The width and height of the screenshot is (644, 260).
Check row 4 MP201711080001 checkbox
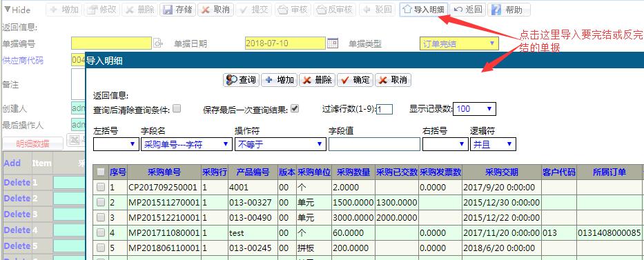pyautogui.click(x=100, y=233)
